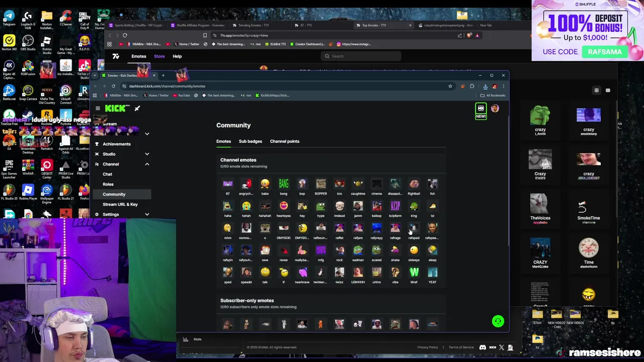Viewport: 644px width, 362px height.
Task: Open Chat under Channel in sidebar
Action: pos(107,174)
